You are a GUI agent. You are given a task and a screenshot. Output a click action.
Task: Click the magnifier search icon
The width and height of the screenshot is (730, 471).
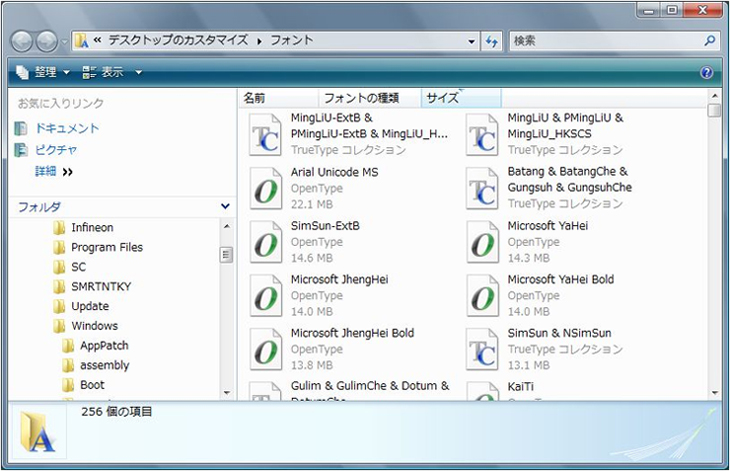tap(710, 40)
